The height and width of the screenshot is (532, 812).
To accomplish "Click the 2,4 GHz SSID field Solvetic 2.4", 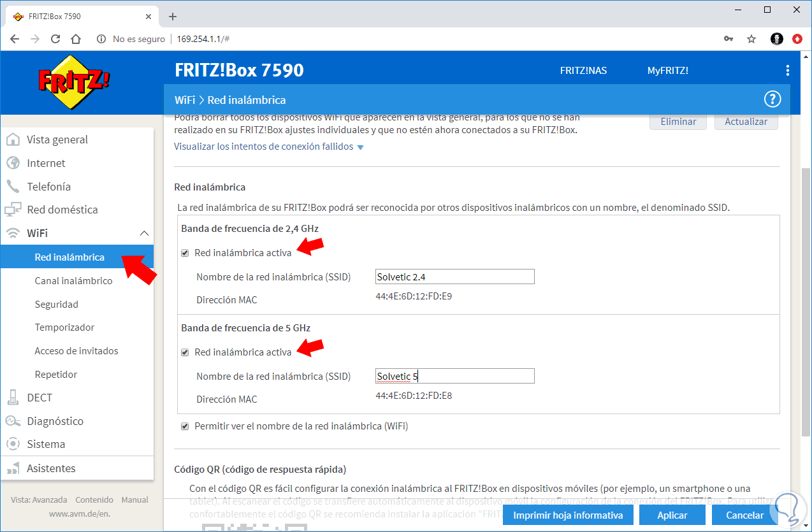I will pyautogui.click(x=454, y=277).
